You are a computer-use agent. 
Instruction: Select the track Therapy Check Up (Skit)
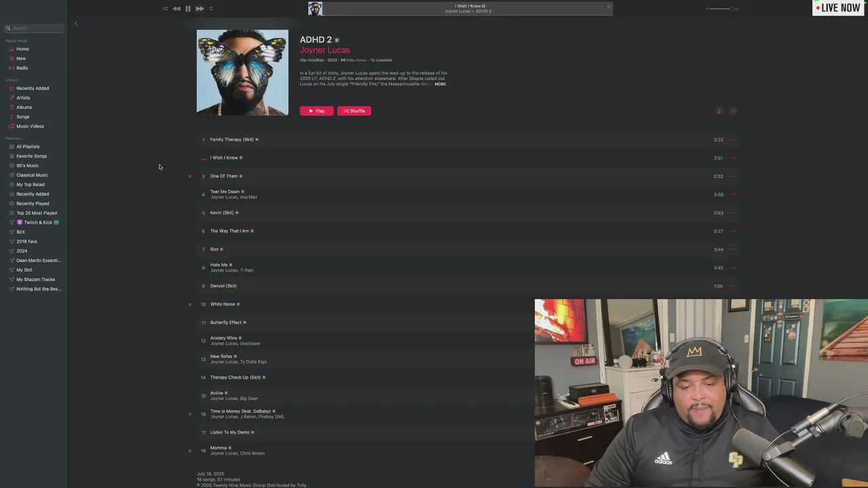[235, 378]
